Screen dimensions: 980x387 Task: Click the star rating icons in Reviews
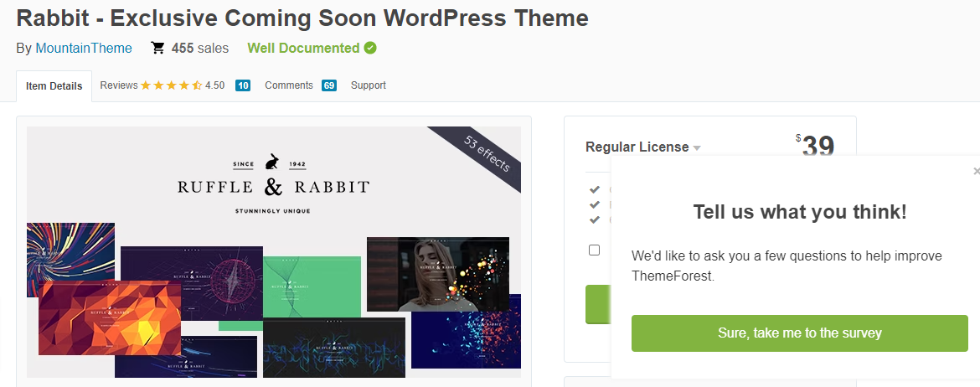[x=171, y=85]
